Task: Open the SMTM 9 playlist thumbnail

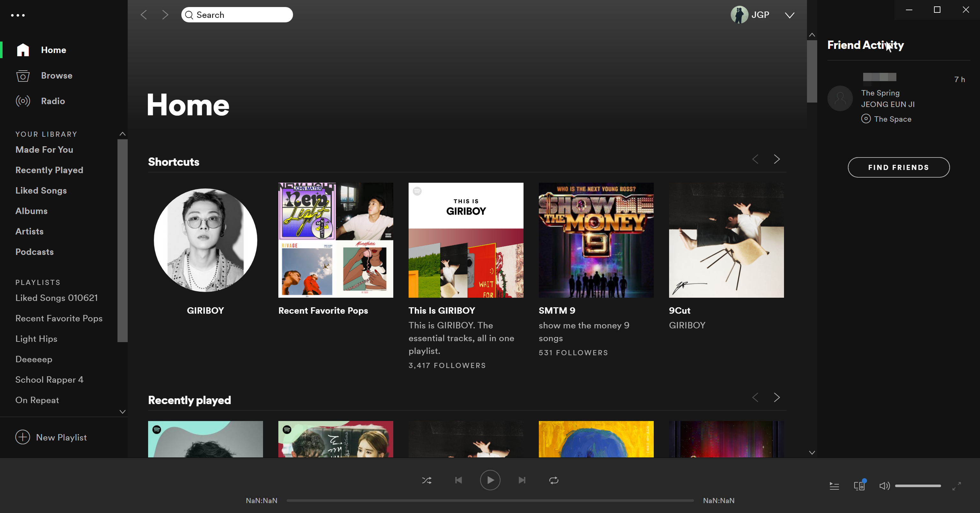Action: (x=596, y=240)
